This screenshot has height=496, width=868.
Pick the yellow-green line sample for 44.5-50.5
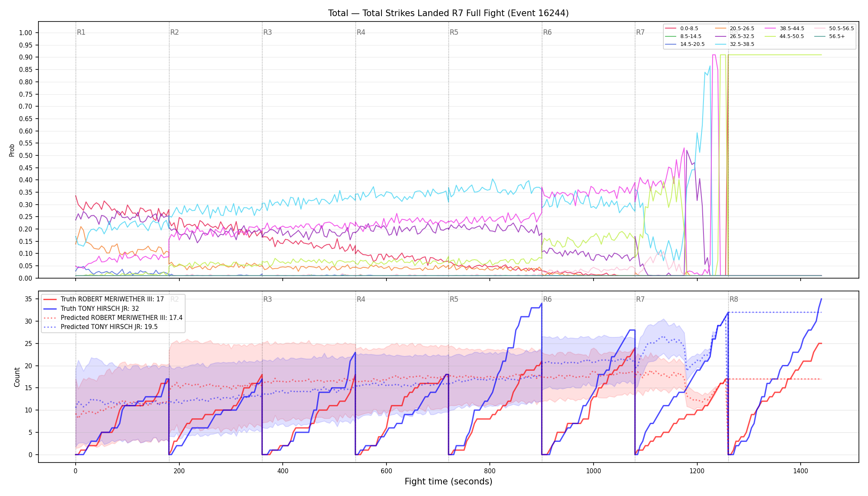point(770,36)
